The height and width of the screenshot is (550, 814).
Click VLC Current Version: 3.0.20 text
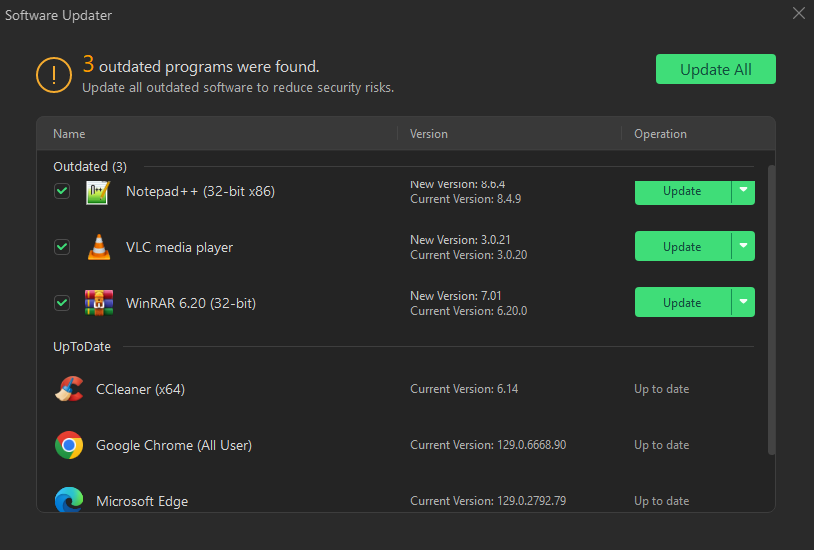(x=468, y=255)
